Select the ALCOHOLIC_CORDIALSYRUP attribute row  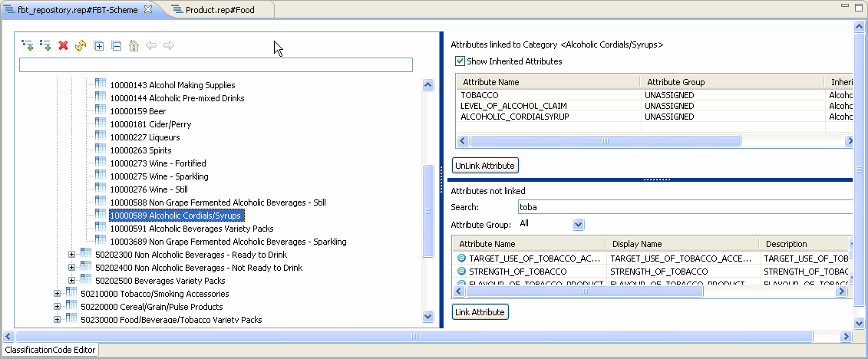click(x=655, y=117)
